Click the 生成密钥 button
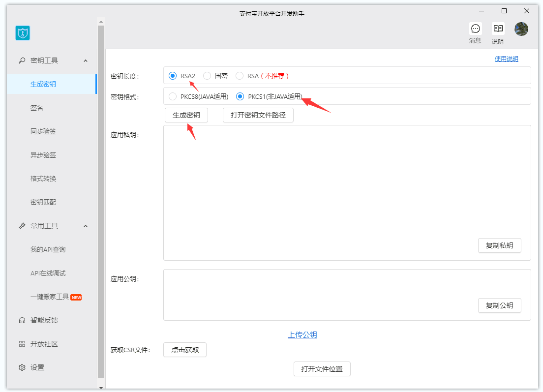The width and height of the screenshot is (543, 392). pyautogui.click(x=186, y=115)
